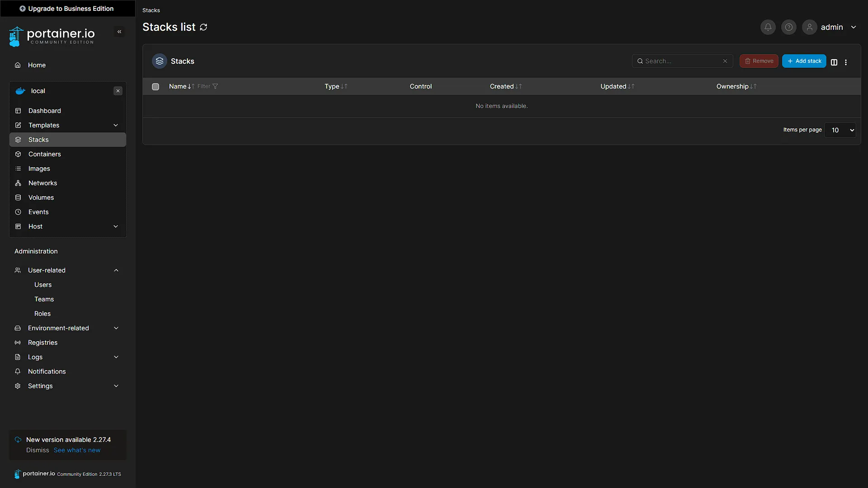Sort by the Name column

click(182, 86)
